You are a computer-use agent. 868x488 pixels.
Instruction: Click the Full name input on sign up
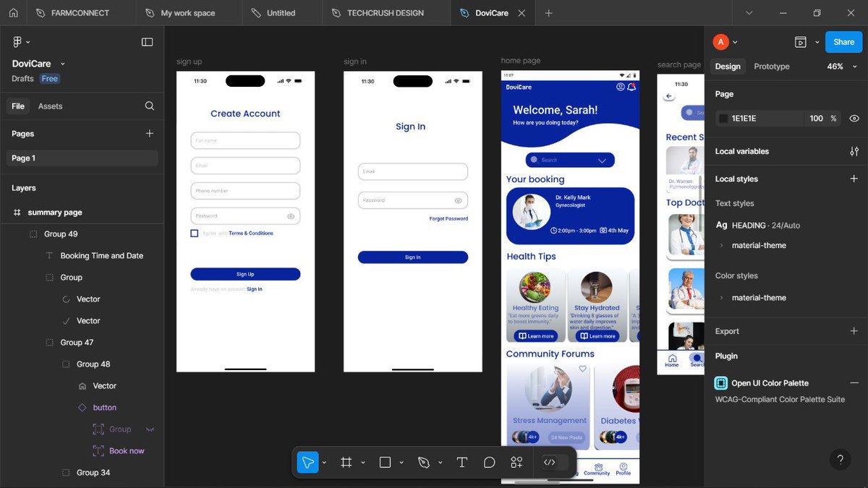[245, 140]
